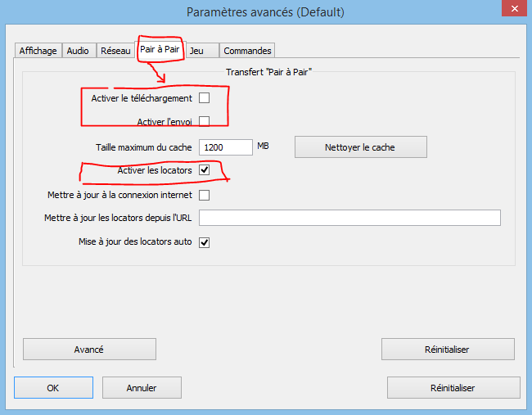Click the Paramètres avancés (Default) title bar
Viewport: 532px width, 415px height.
(x=265, y=12)
